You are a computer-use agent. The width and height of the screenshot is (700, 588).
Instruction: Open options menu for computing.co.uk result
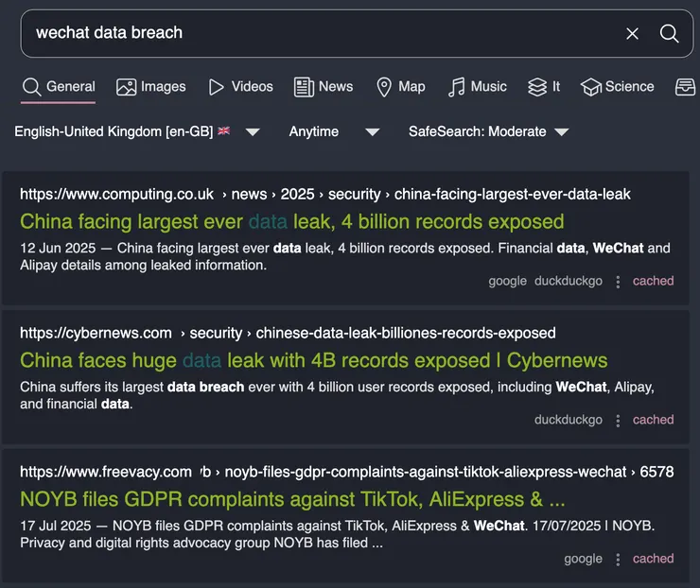[x=618, y=282]
